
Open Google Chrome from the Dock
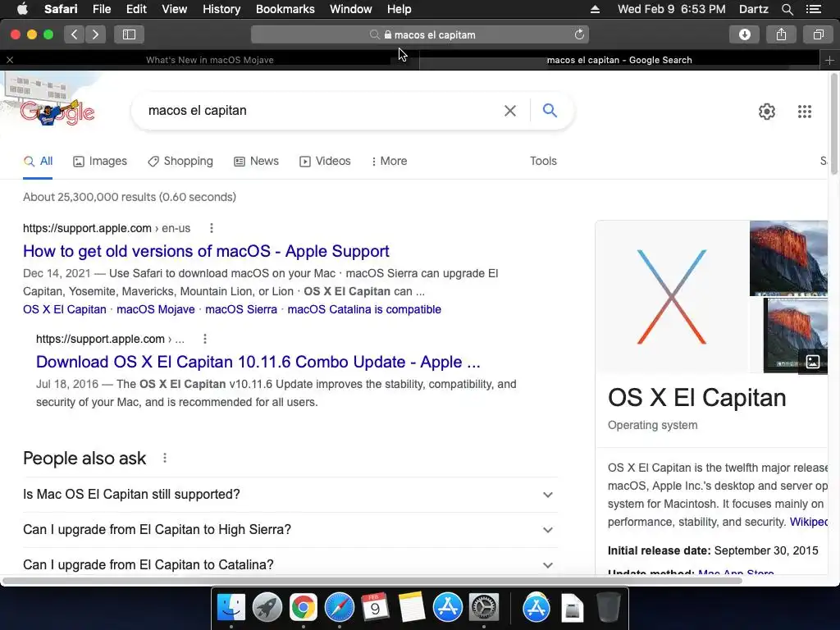[304, 607]
